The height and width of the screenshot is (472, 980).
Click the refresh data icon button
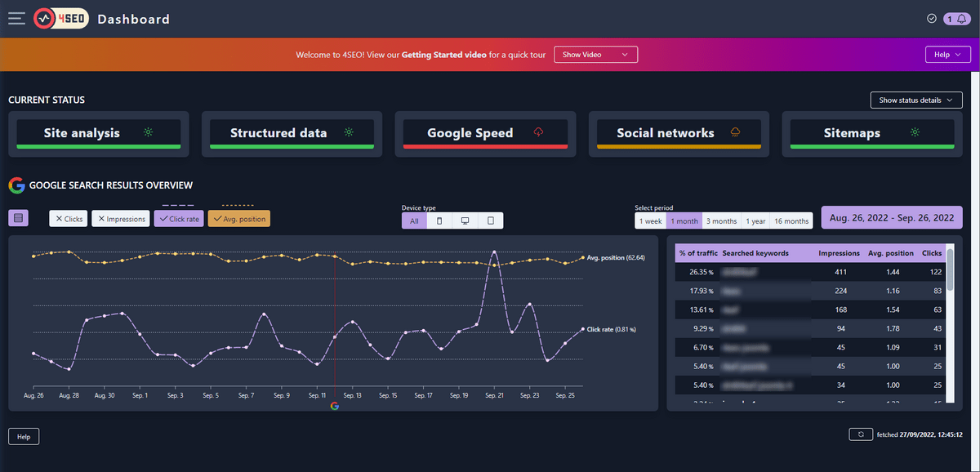(x=861, y=434)
